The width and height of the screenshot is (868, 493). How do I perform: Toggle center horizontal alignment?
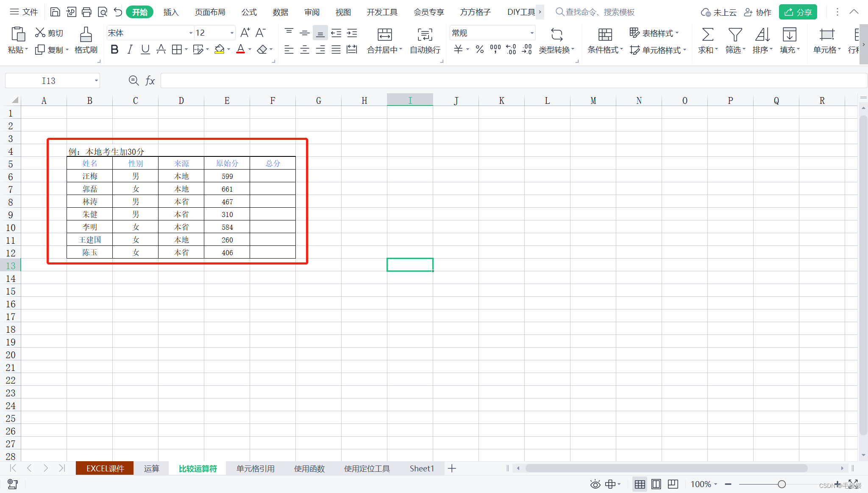pyautogui.click(x=305, y=50)
